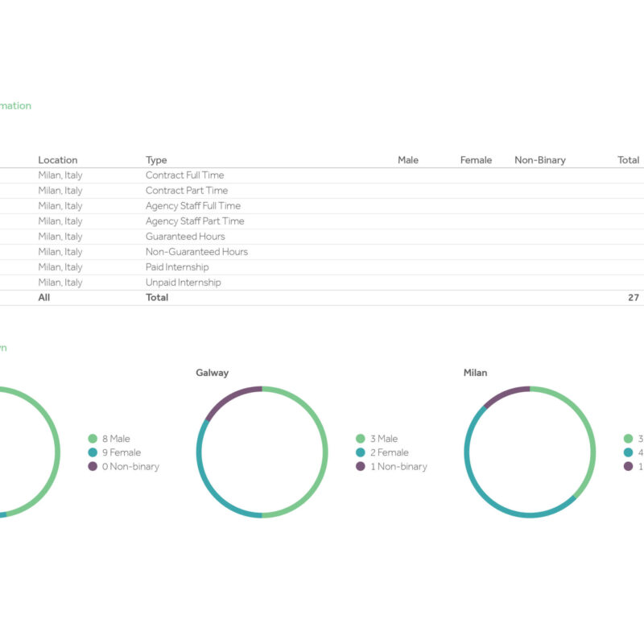
Task: Click the green dot beside 3 Male
Action: click(360, 439)
